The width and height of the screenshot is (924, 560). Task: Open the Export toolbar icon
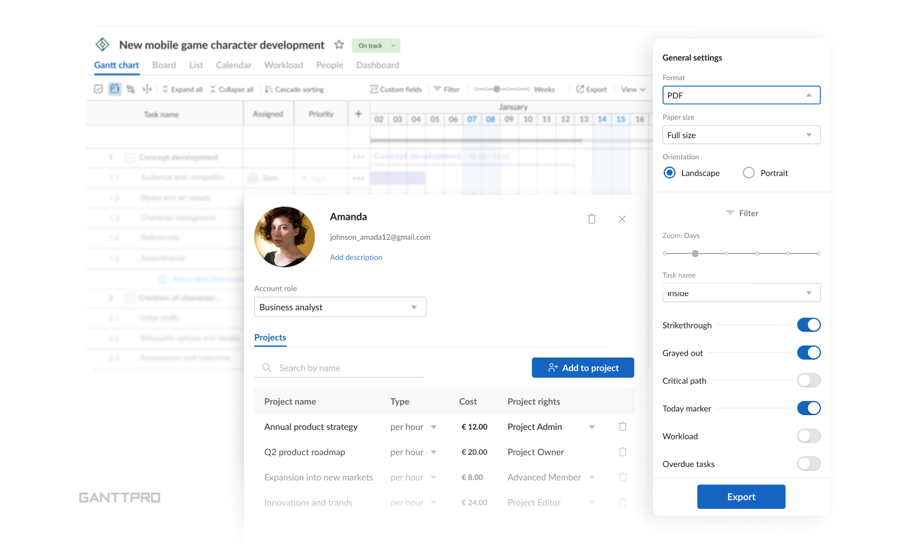click(591, 89)
